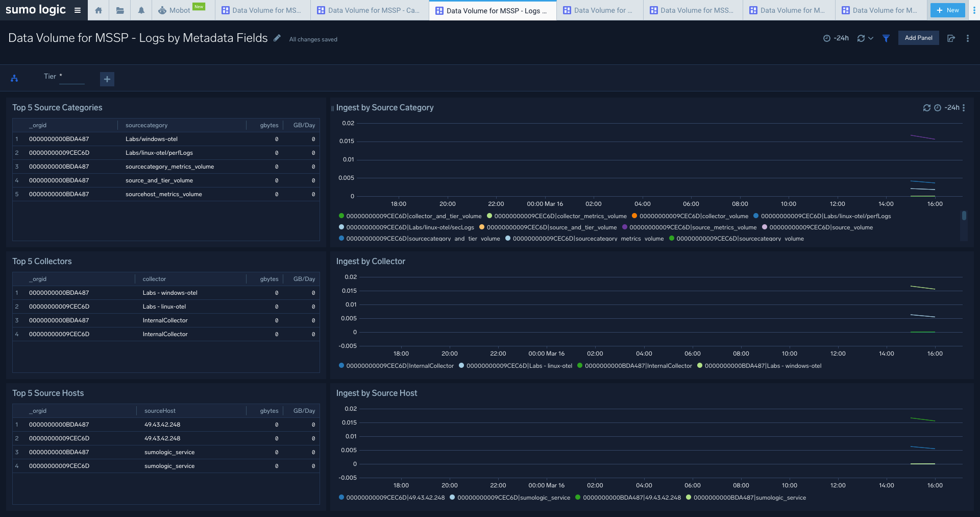Open the alerts bell icon
980x517 pixels.
point(141,10)
